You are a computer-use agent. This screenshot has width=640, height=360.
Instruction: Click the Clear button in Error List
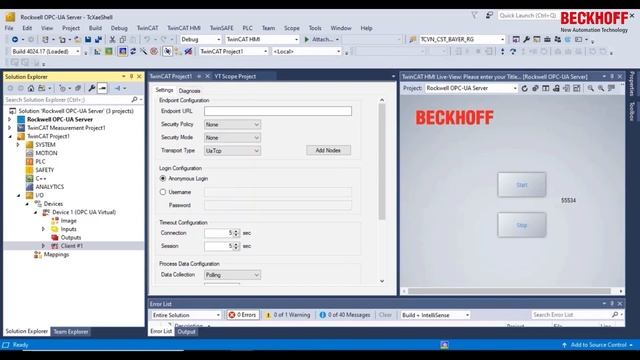tap(385, 315)
